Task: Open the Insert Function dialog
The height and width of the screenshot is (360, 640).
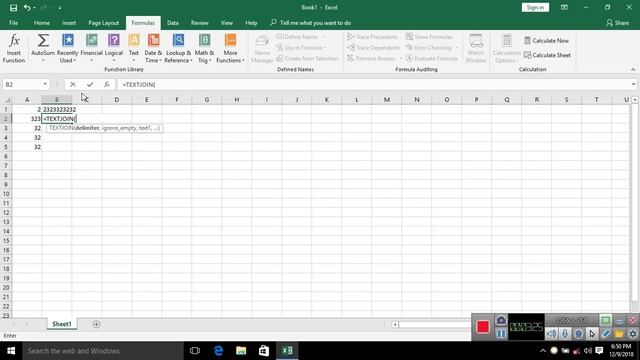Action: point(14,48)
